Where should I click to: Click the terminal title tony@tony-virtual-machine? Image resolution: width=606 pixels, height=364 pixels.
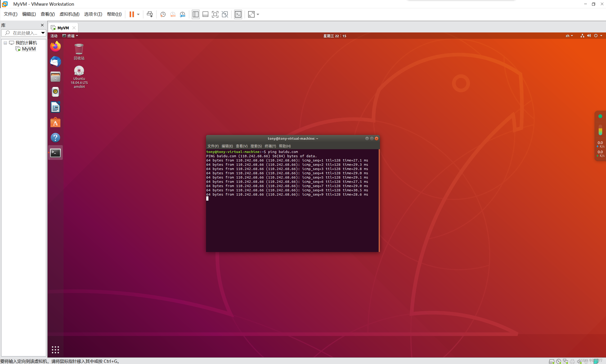tap(293, 139)
